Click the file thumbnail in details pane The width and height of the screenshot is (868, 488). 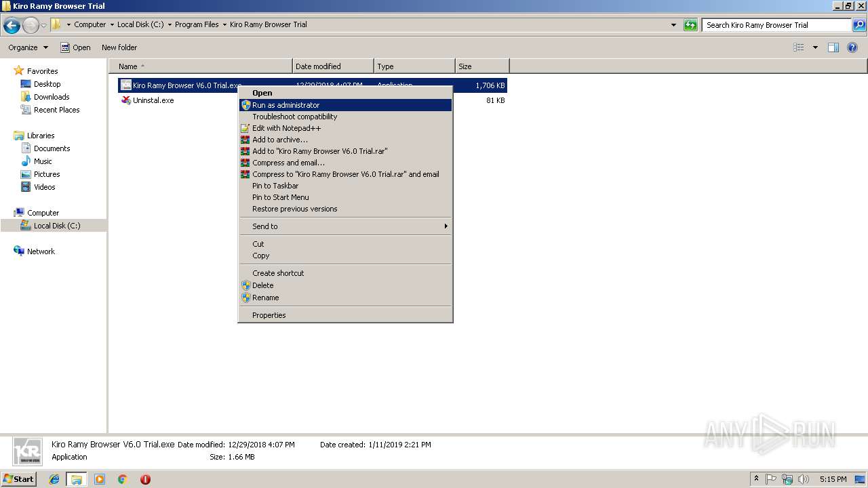[27, 451]
